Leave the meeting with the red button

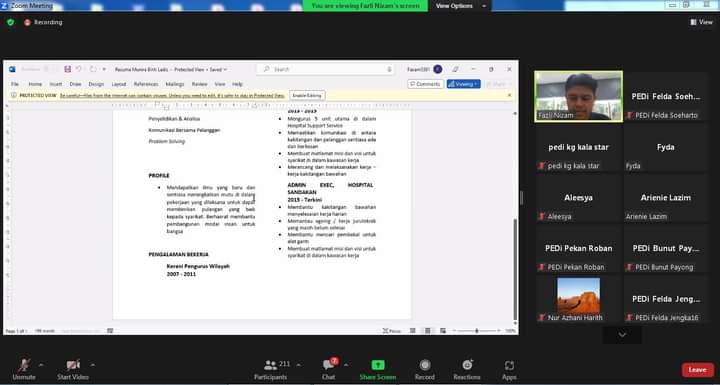698,370
